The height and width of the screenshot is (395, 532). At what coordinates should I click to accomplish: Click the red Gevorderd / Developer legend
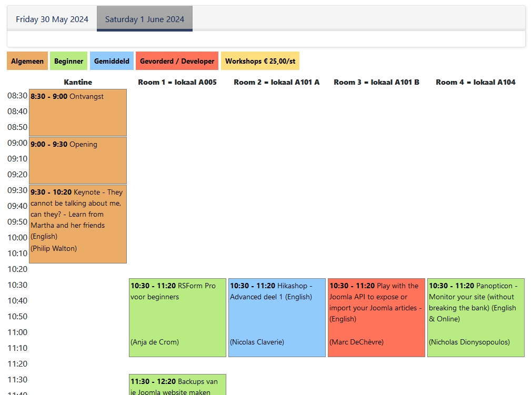(x=177, y=61)
